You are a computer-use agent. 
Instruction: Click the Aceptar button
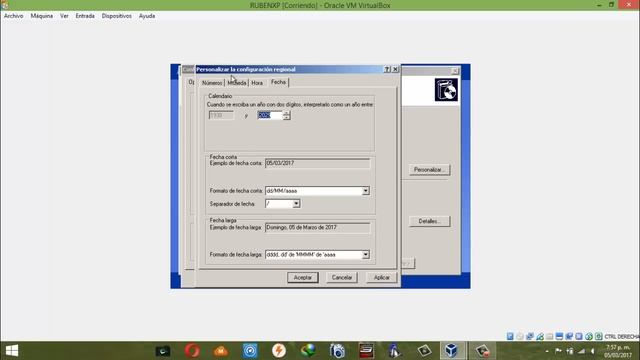coord(302,278)
